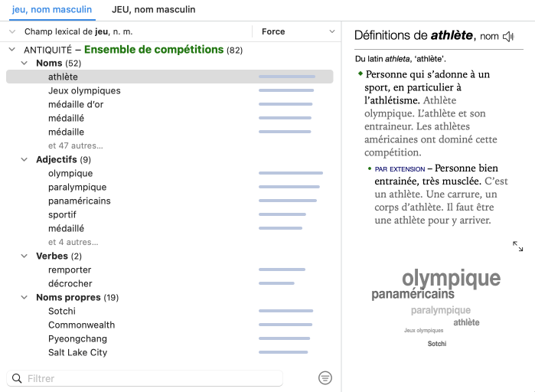Open the filter options circle icon

click(x=325, y=378)
